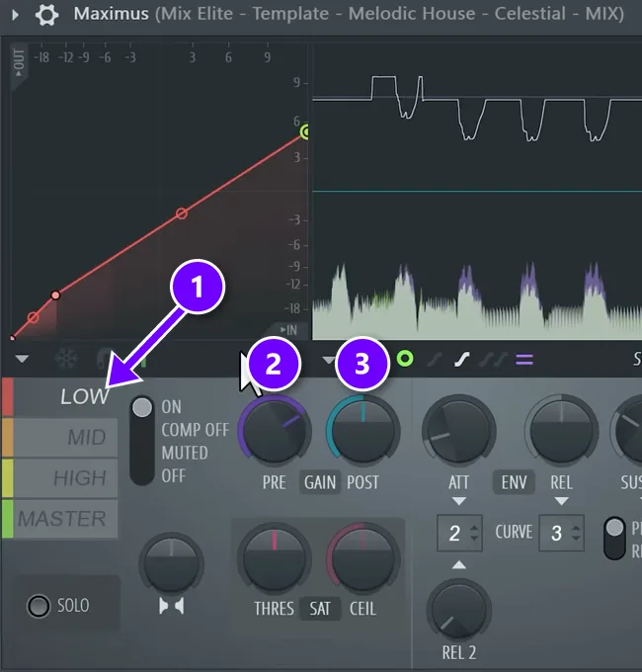Click the ATT attack knob
642x672 pixels.
coord(458,432)
